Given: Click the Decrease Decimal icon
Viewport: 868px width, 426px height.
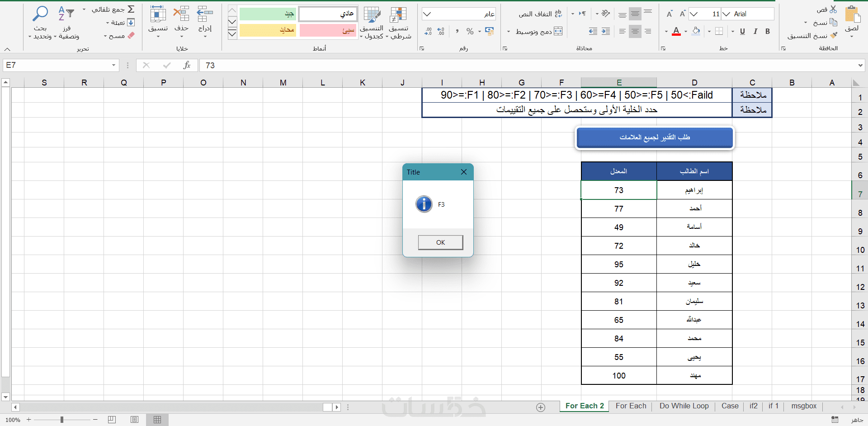Looking at the screenshot, I should tap(428, 31).
